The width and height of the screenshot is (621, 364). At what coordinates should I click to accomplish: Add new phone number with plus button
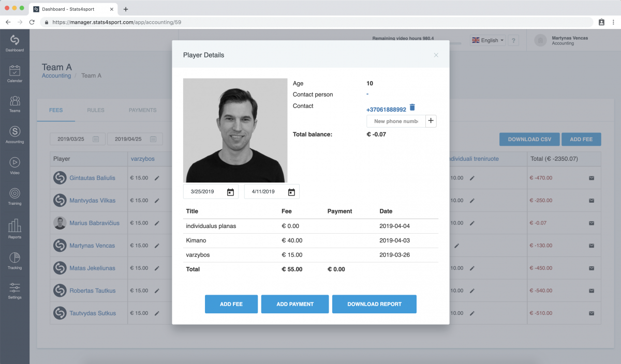pyautogui.click(x=431, y=121)
